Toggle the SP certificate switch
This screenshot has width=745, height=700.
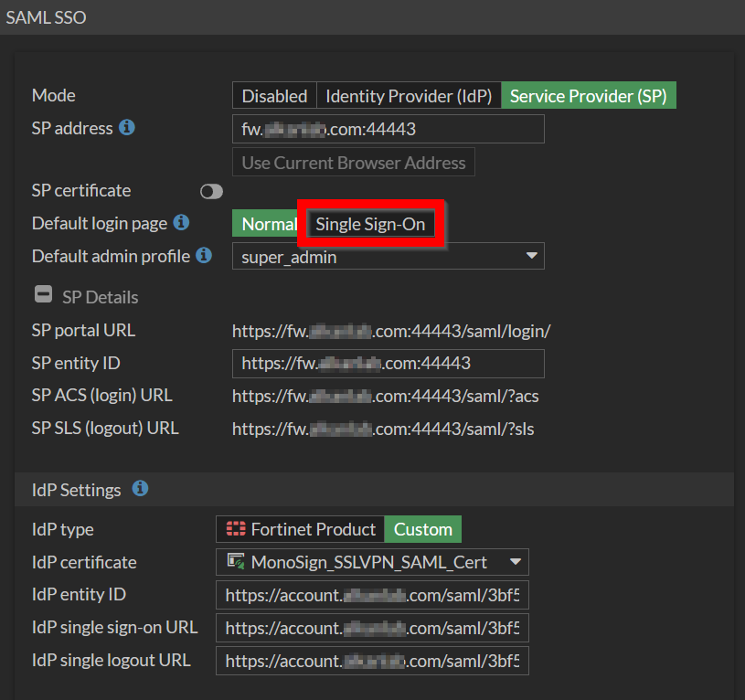[211, 191]
